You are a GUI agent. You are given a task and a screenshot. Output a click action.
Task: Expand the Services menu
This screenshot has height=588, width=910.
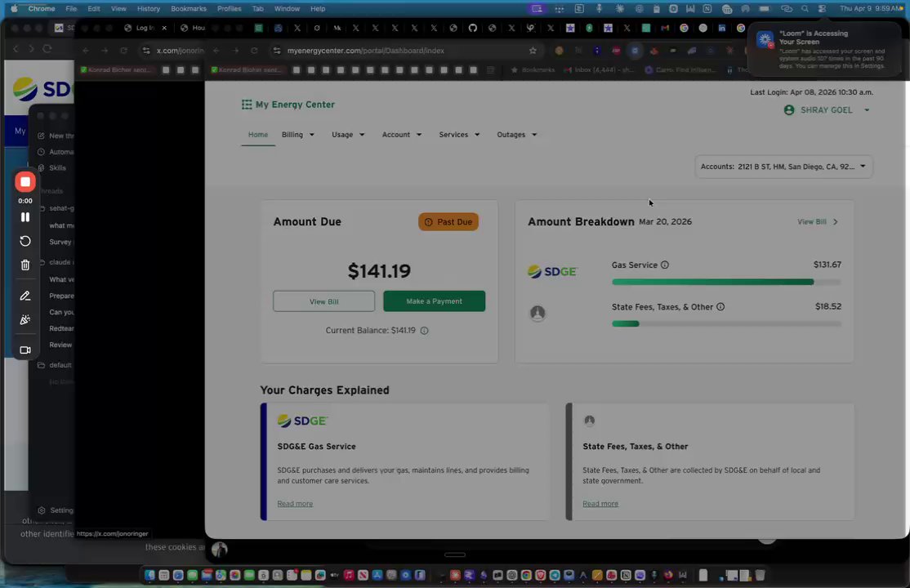[459, 135]
